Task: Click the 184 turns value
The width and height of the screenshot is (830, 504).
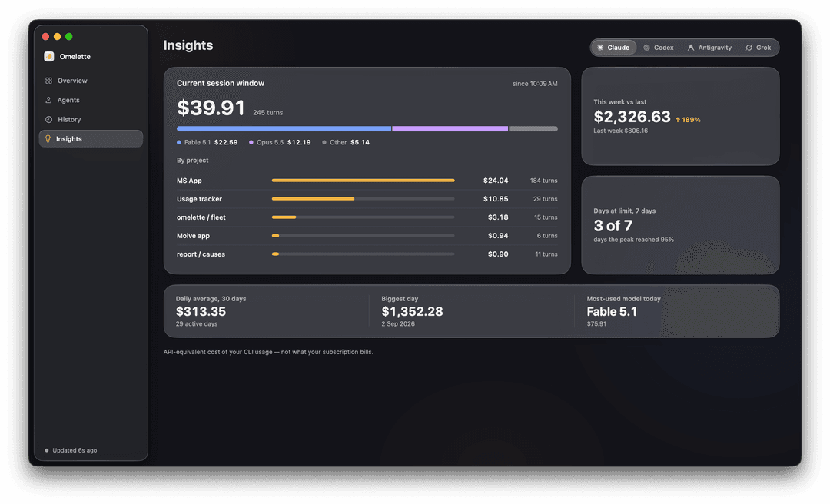Action: [x=543, y=181]
